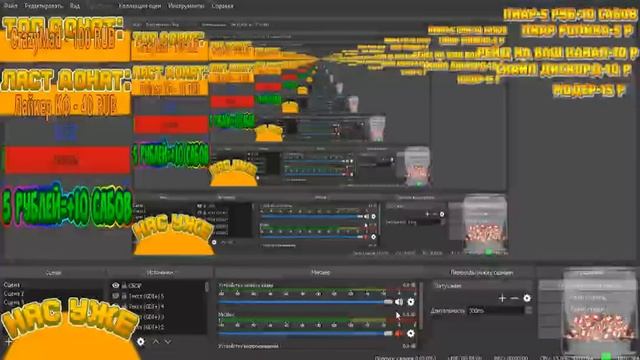Open the Затухание transition dropdown
This screenshot has width=640, height=360.
click(x=482, y=286)
